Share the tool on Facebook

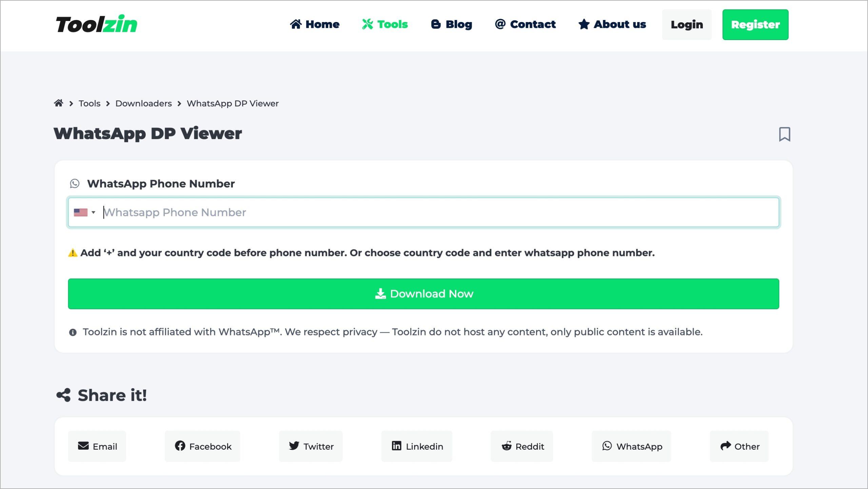point(202,446)
